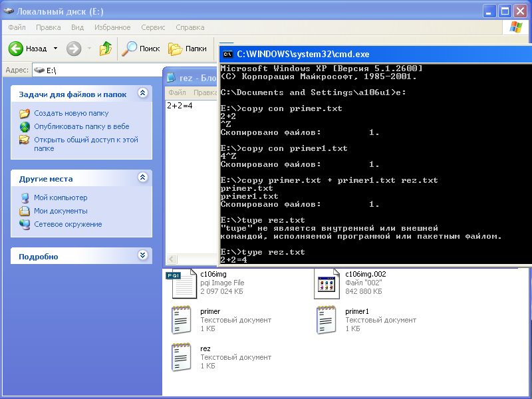Viewport: 532px width, 399px height.
Task: Click the rez file name label
Action: tap(205, 348)
